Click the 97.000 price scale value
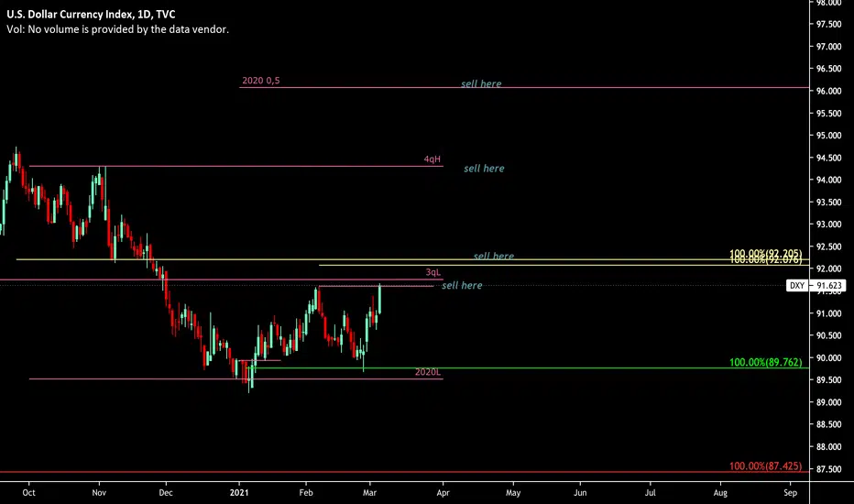Screen dimensions: 854x504 [828, 47]
